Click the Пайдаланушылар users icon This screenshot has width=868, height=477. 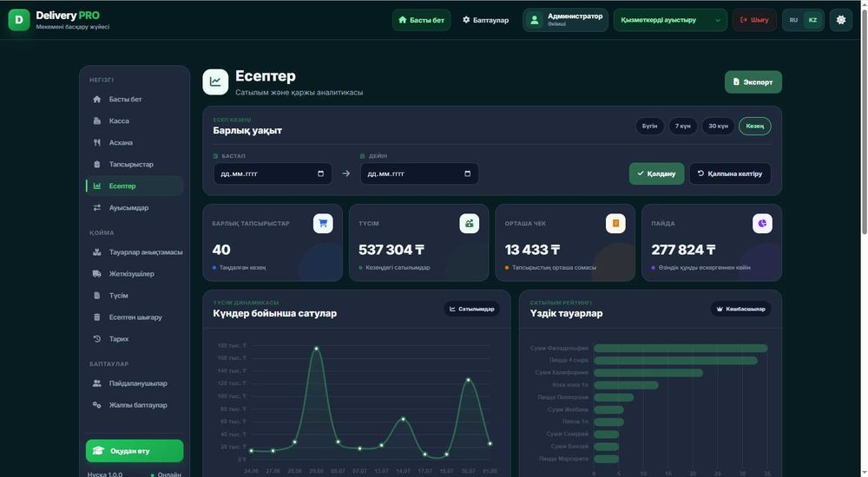tap(97, 383)
